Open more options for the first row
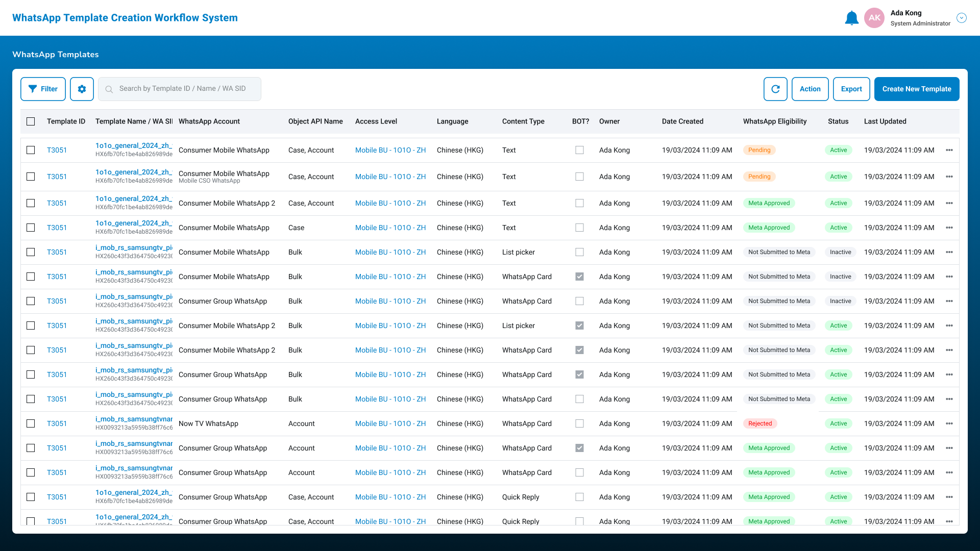 point(949,150)
